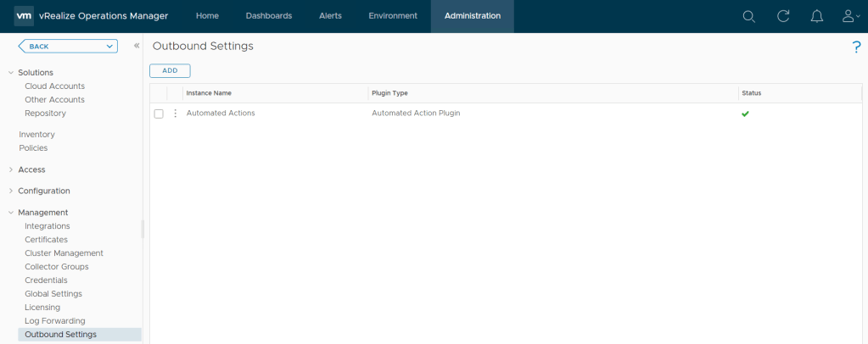Open the user account menu icon

click(849, 16)
